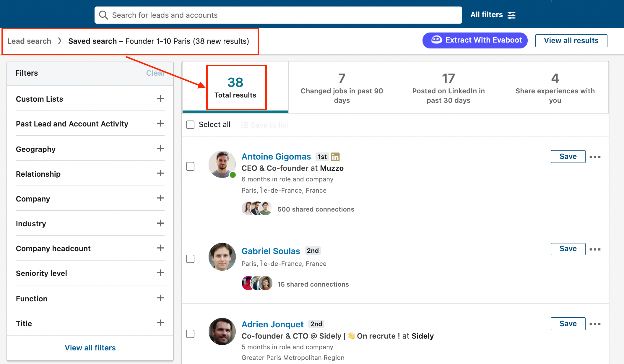Open Sidely company link
The image size is (624, 364).
(422, 336)
